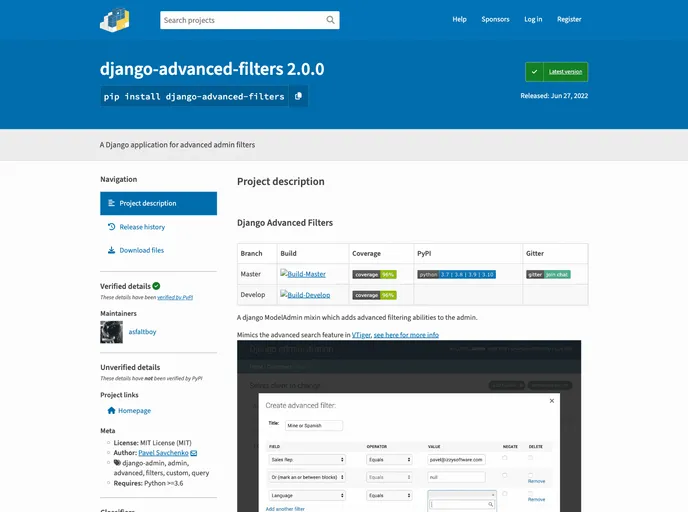Open the Sponsors page
Screen dimensions: 688x512
pyautogui.click(x=495, y=19)
